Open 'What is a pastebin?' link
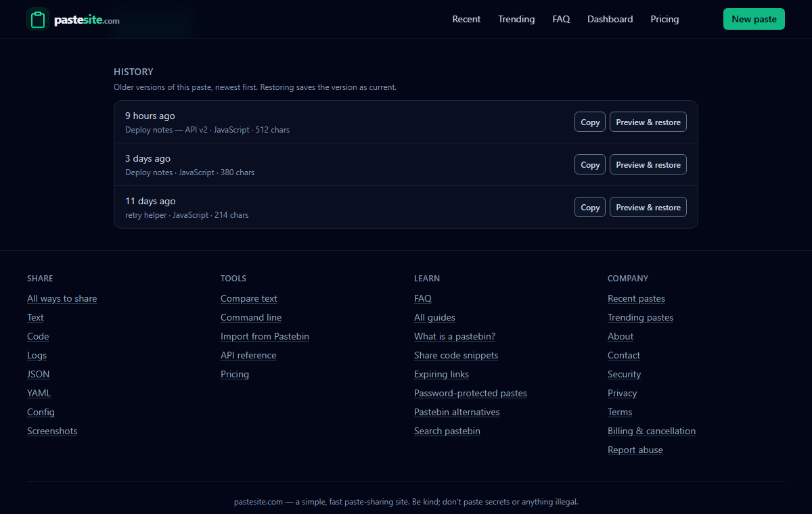Viewport: 812px width, 514px height. coord(455,337)
